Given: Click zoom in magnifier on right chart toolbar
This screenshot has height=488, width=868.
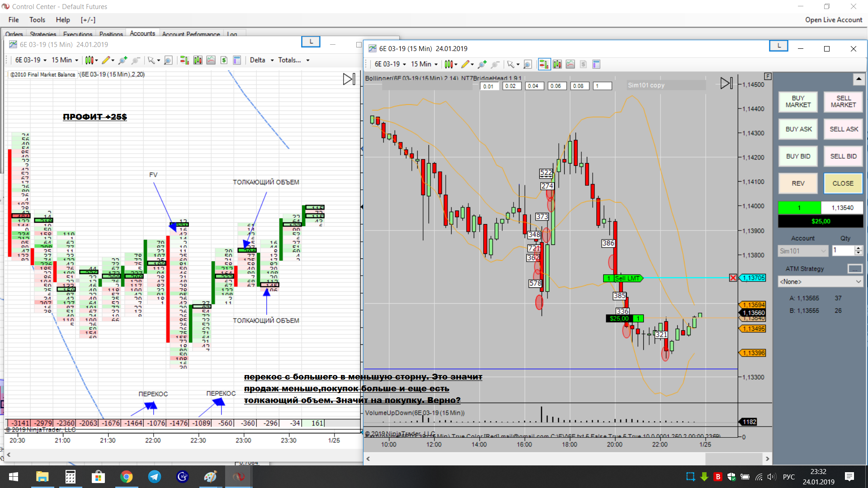Looking at the screenshot, I should tap(482, 64).
